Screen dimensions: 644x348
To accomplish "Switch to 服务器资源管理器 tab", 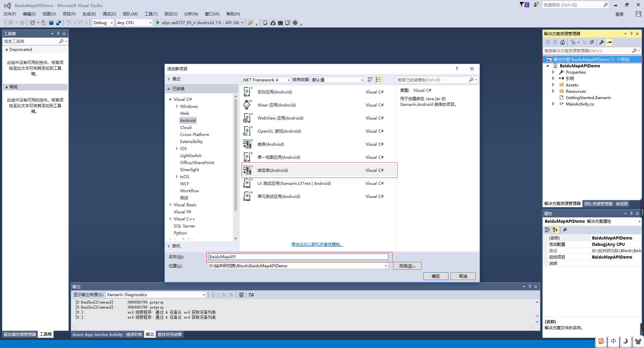I will click(20, 335).
